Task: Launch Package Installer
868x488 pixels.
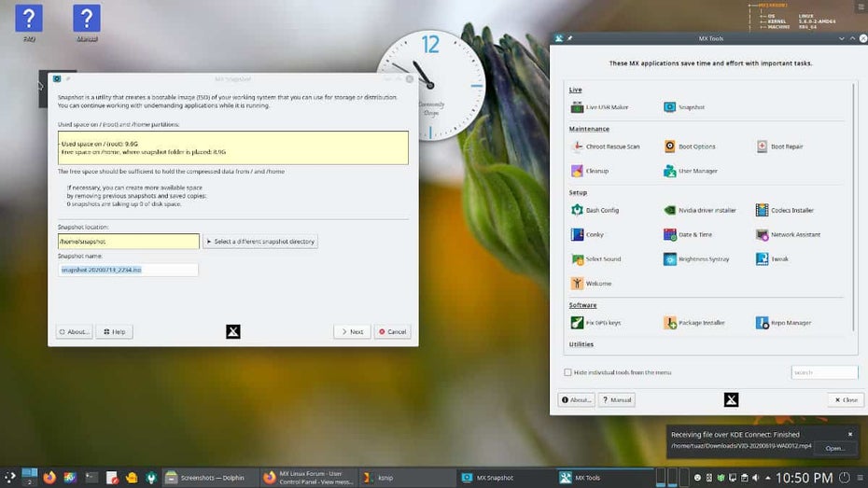Action: coord(694,323)
